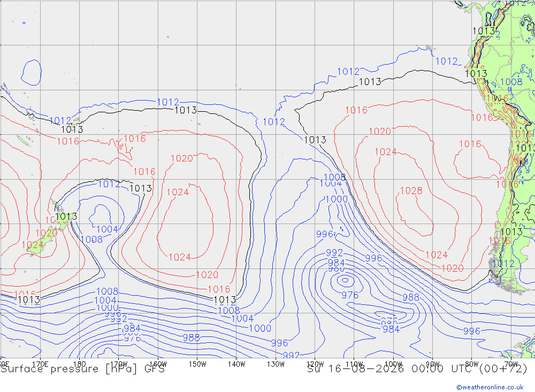The width and height of the screenshot is (535, 392).
Task: Click the 100W longitude axis label
Action: [393, 364]
